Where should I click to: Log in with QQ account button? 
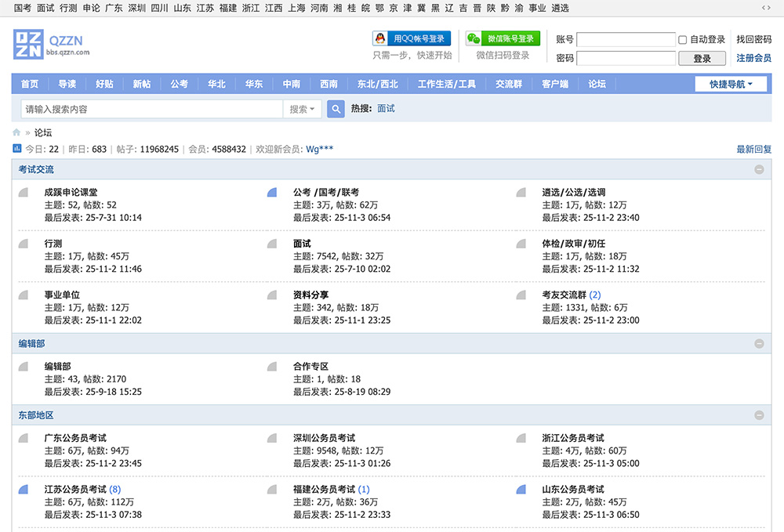pos(412,38)
